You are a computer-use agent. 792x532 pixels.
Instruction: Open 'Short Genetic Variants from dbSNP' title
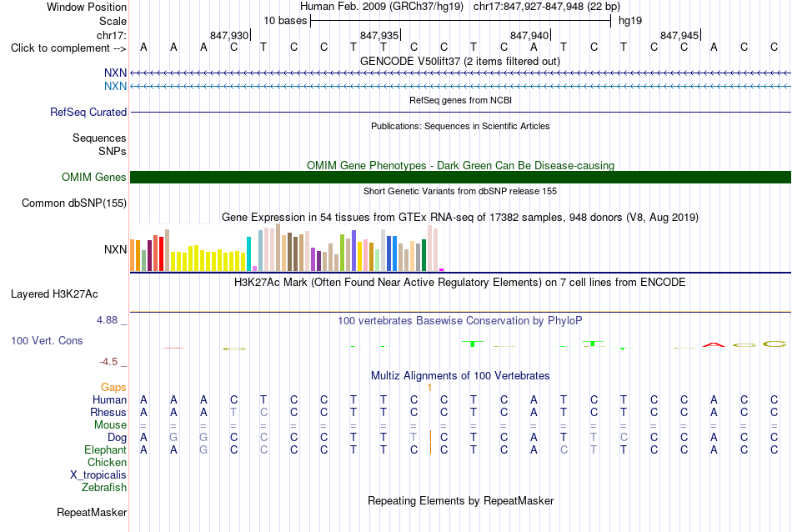point(460,192)
